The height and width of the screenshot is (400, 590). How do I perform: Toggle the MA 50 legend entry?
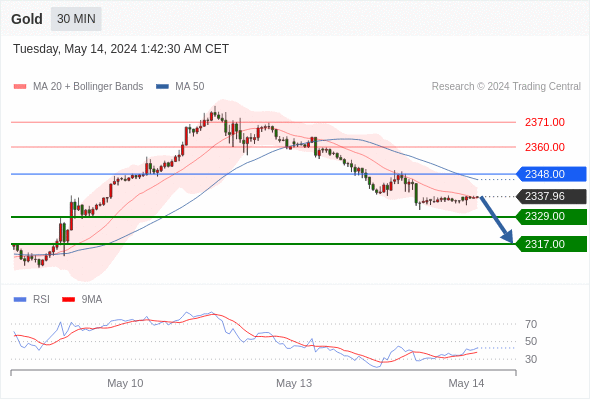[180, 87]
